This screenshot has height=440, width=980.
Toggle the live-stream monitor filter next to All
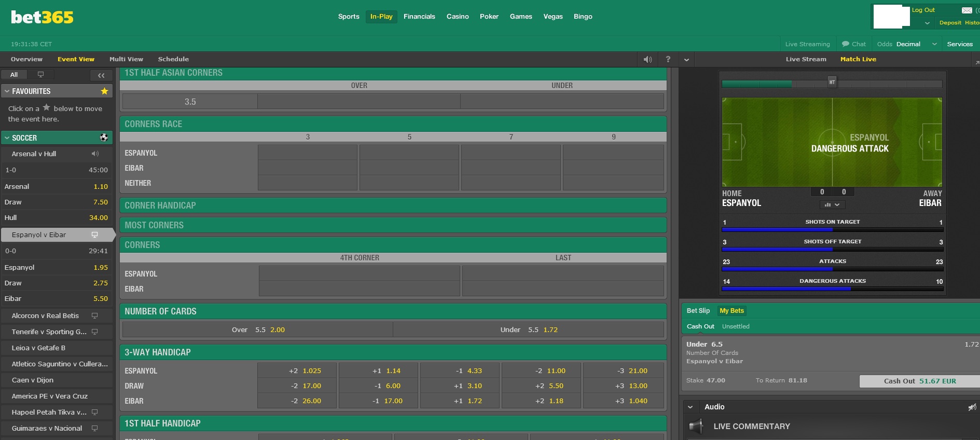pyautogui.click(x=40, y=75)
